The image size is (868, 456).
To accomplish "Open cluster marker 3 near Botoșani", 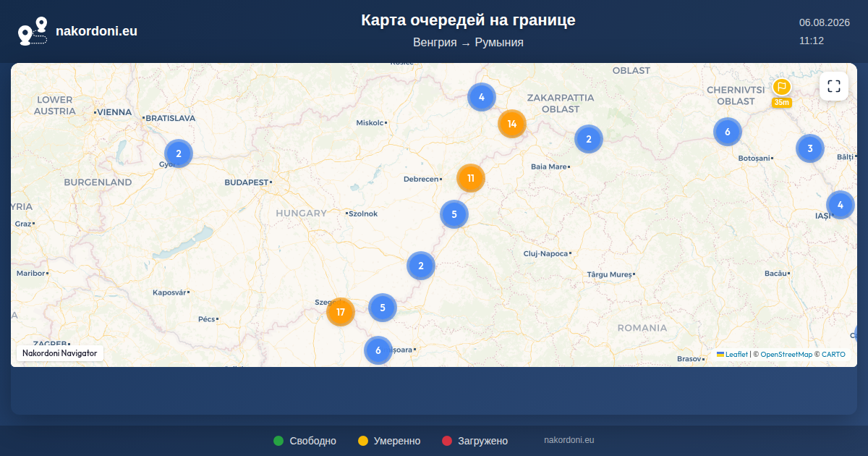I will click(810, 148).
